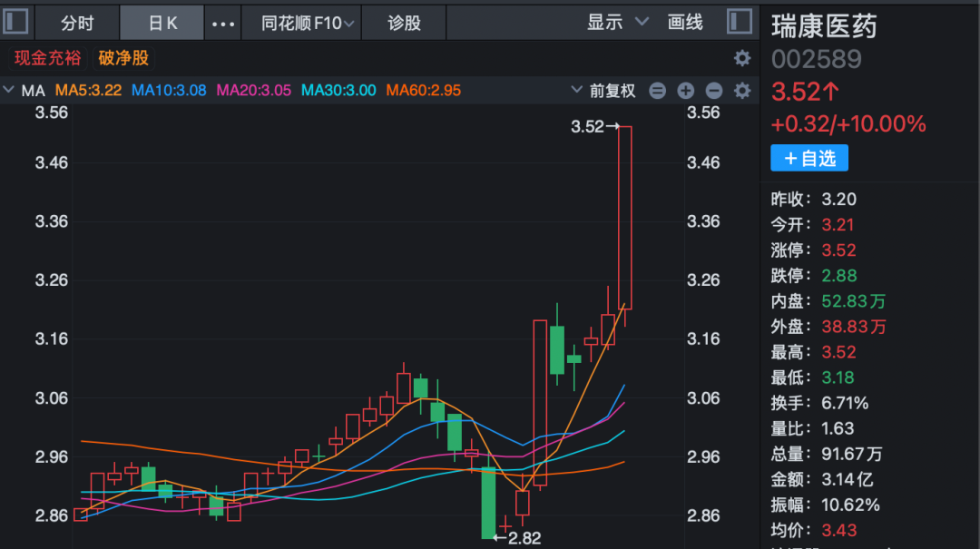
Task: Collapse the MA overlay using its left chevron
Action: [x=11, y=91]
